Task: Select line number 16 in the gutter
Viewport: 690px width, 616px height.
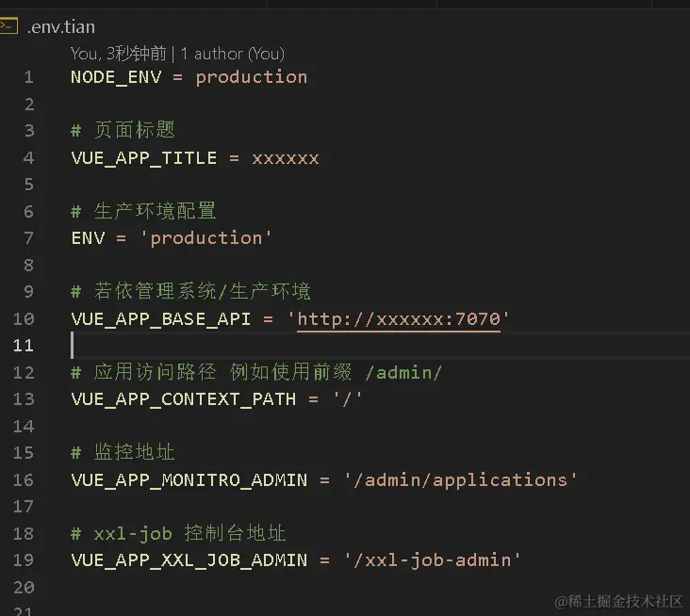Action: click(25, 479)
